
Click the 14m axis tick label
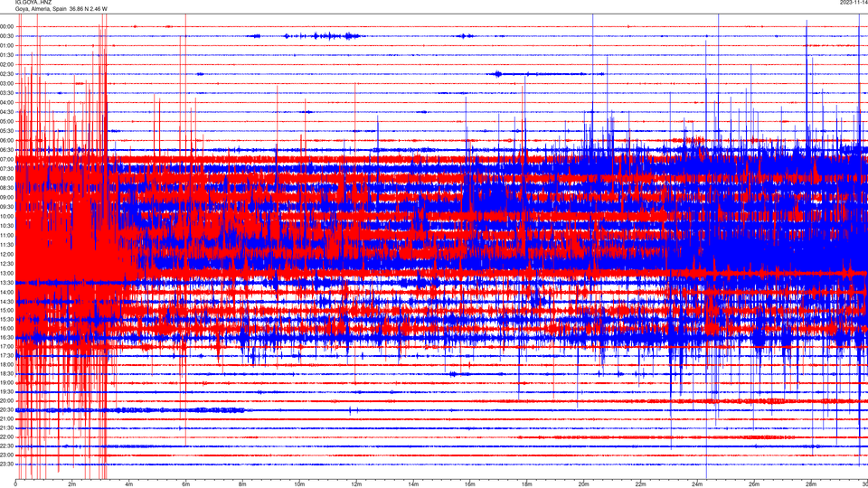(413, 484)
